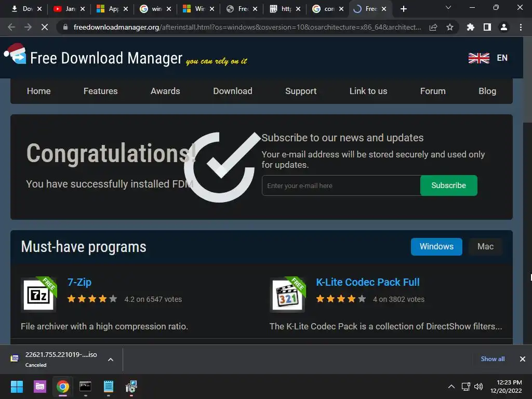
Task: Open the network status tray icon
Action: (465, 387)
